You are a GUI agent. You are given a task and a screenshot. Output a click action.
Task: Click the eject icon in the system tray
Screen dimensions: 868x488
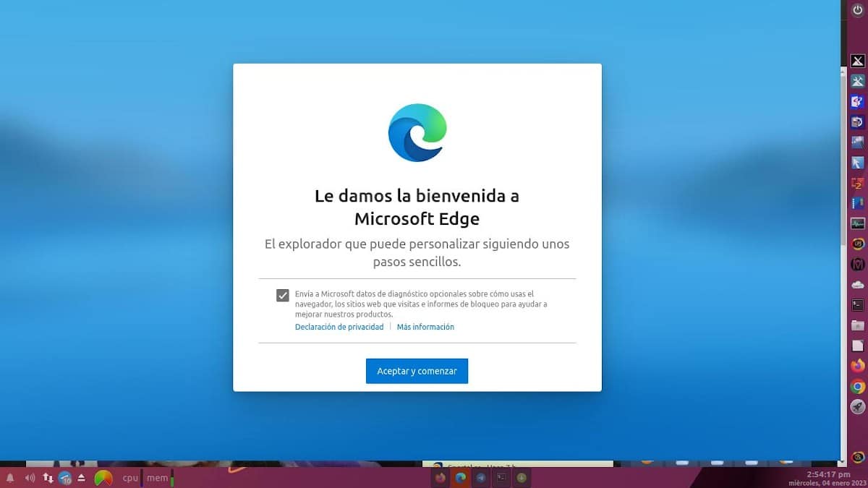pyautogui.click(x=80, y=478)
